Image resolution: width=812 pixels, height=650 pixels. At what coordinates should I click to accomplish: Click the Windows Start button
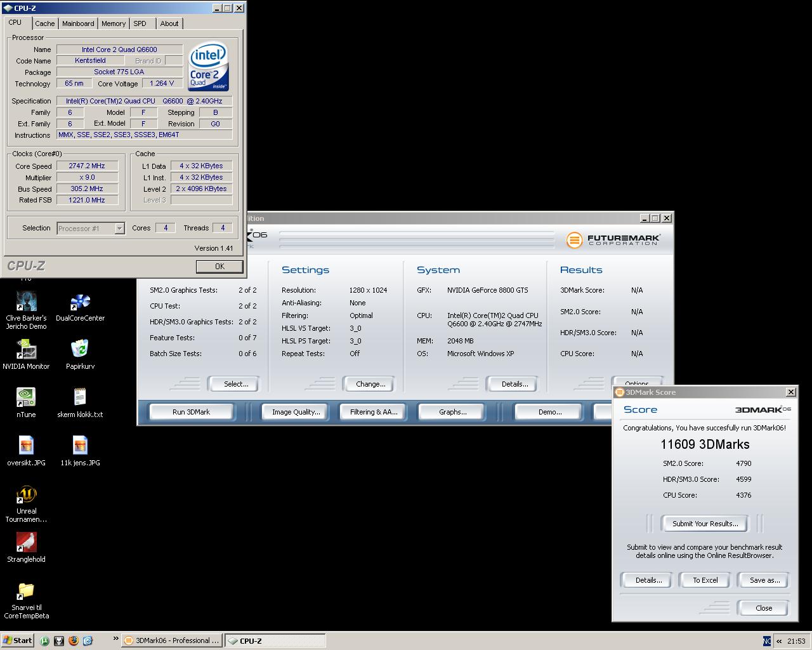click(x=17, y=640)
